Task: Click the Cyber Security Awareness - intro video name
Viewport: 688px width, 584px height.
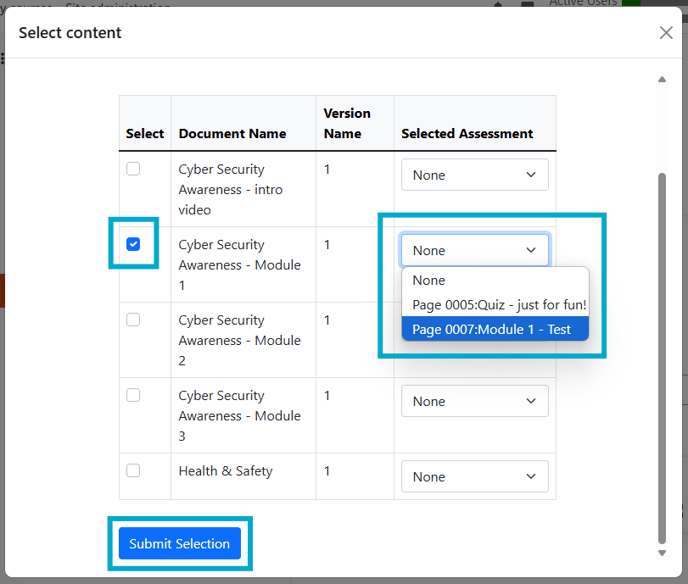Action: tap(230, 189)
